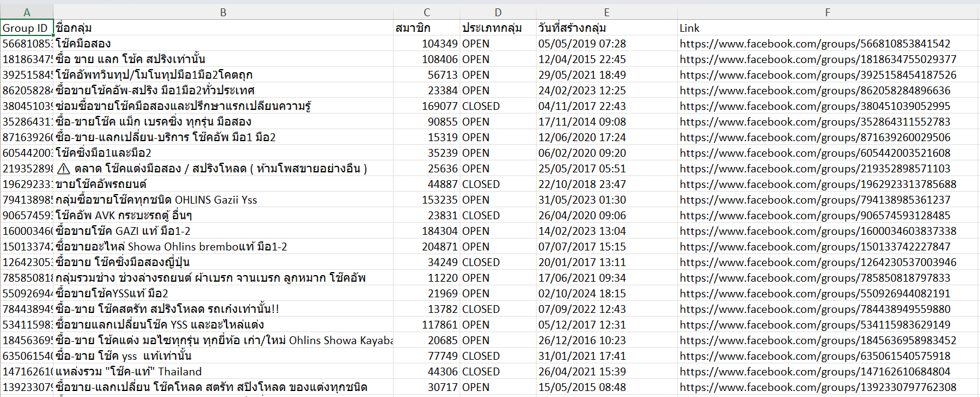Select the column A header
The height and width of the screenshot is (397, 980).
point(26,12)
